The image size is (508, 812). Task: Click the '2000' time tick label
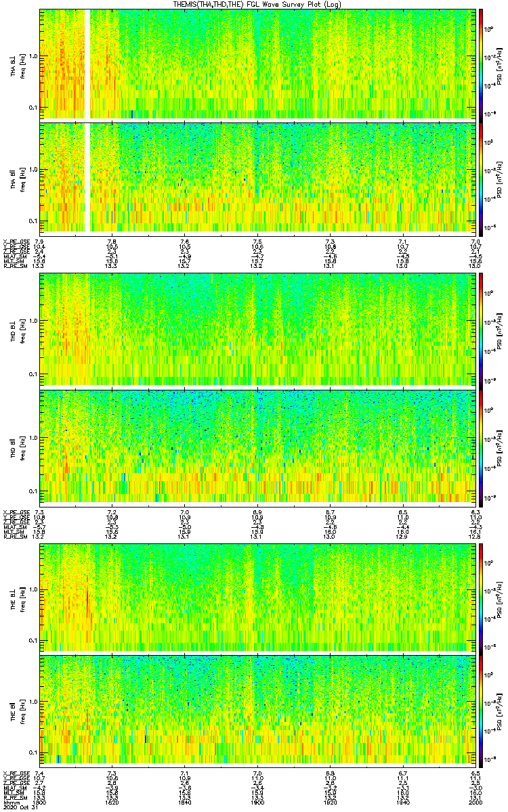click(x=474, y=802)
